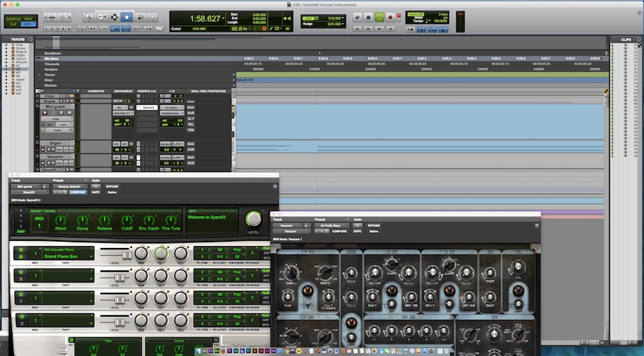The width and height of the screenshot is (644, 356).
Task: Adjust the Xpand!2 master Level knob
Action: (253, 219)
